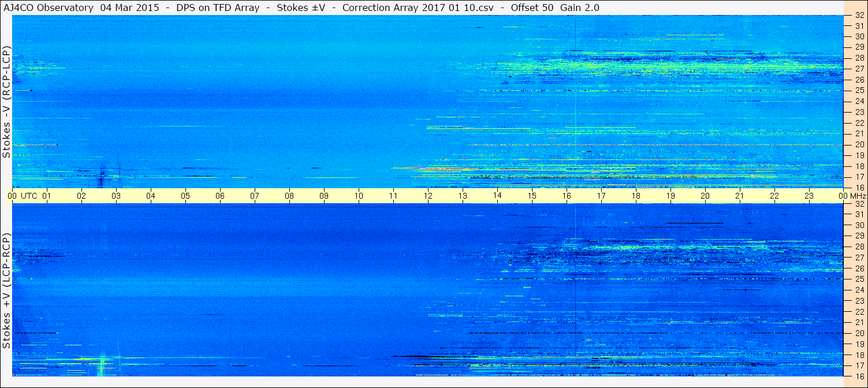This screenshot has width=868, height=388.
Task: Click the 02 hour marker on time axis
Action: (x=81, y=196)
